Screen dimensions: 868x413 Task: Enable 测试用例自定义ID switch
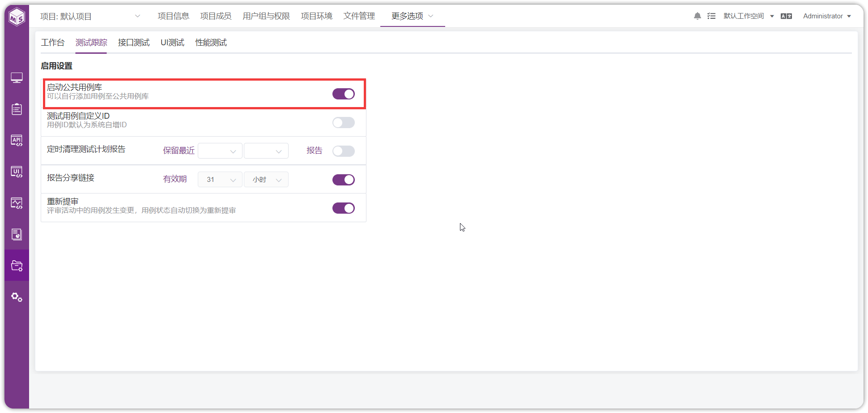[x=344, y=123]
